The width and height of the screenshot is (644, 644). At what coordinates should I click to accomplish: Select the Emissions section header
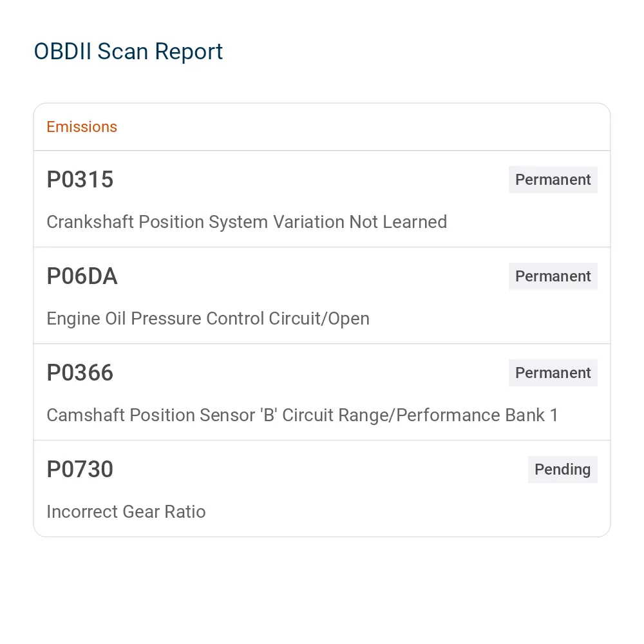[322, 127]
